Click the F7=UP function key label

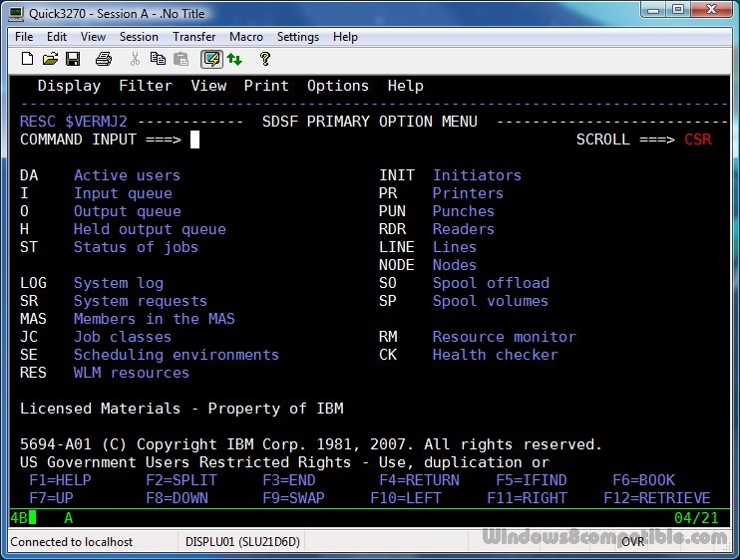pyautogui.click(x=51, y=498)
